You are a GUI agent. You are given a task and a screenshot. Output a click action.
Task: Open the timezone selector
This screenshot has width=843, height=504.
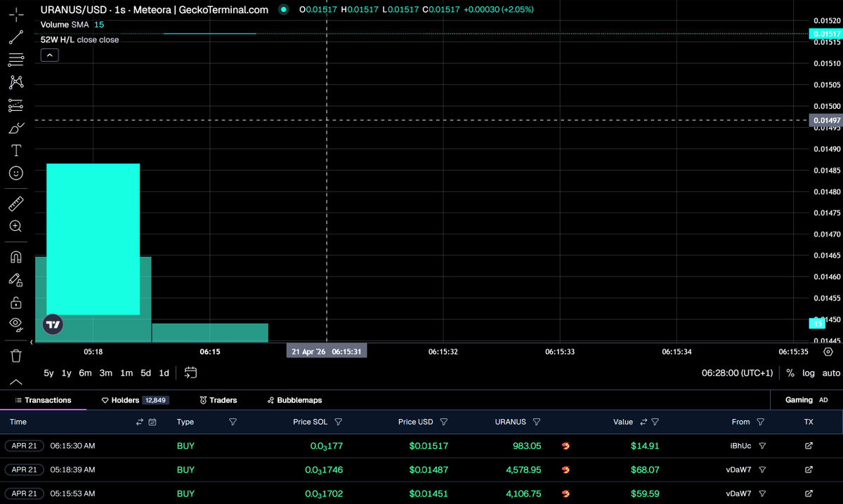[x=737, y=373]
